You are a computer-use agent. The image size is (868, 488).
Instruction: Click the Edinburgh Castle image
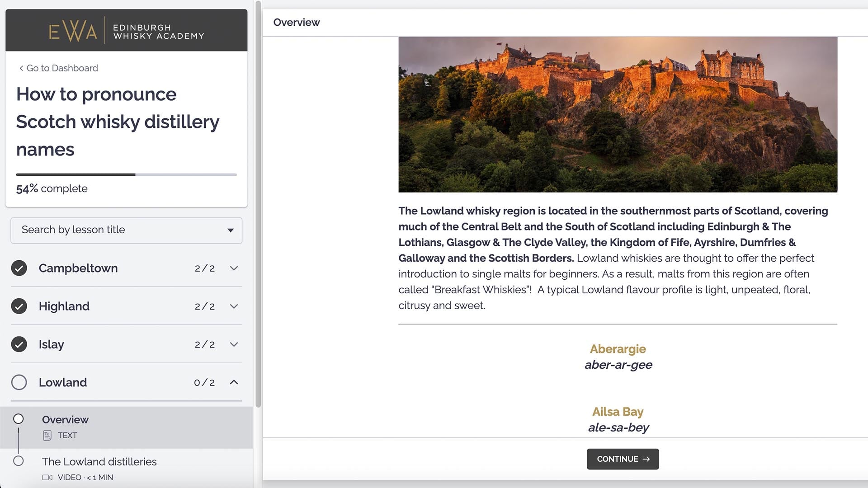coord(618,114)
